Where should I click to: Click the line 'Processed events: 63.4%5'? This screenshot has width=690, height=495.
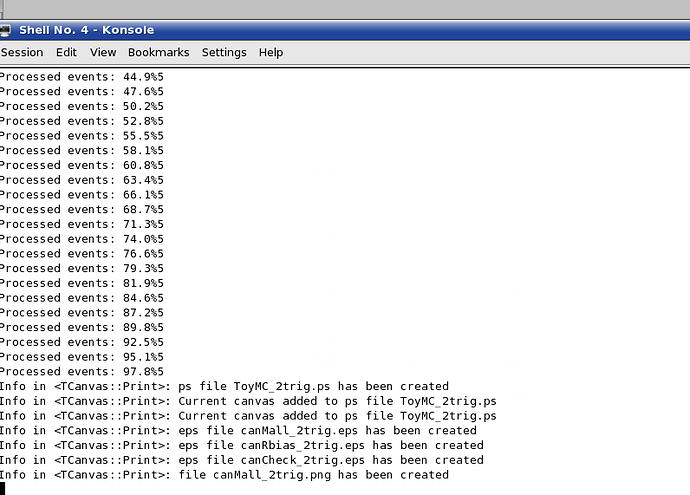[x=82, y=180]
